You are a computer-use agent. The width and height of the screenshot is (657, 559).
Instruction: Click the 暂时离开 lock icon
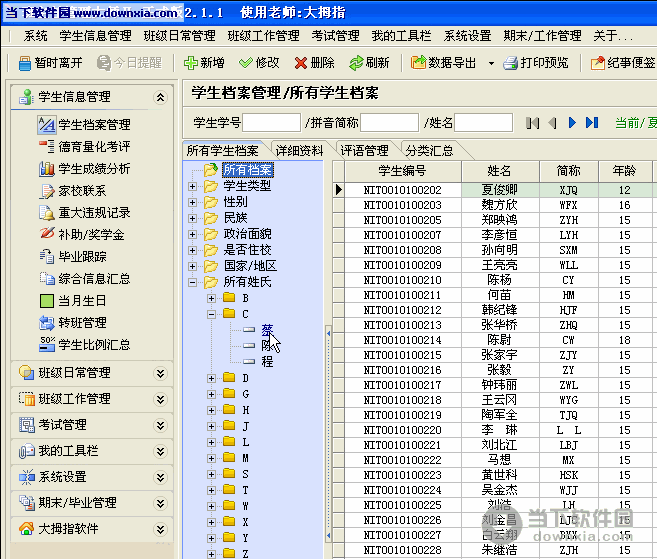point(26,63)
